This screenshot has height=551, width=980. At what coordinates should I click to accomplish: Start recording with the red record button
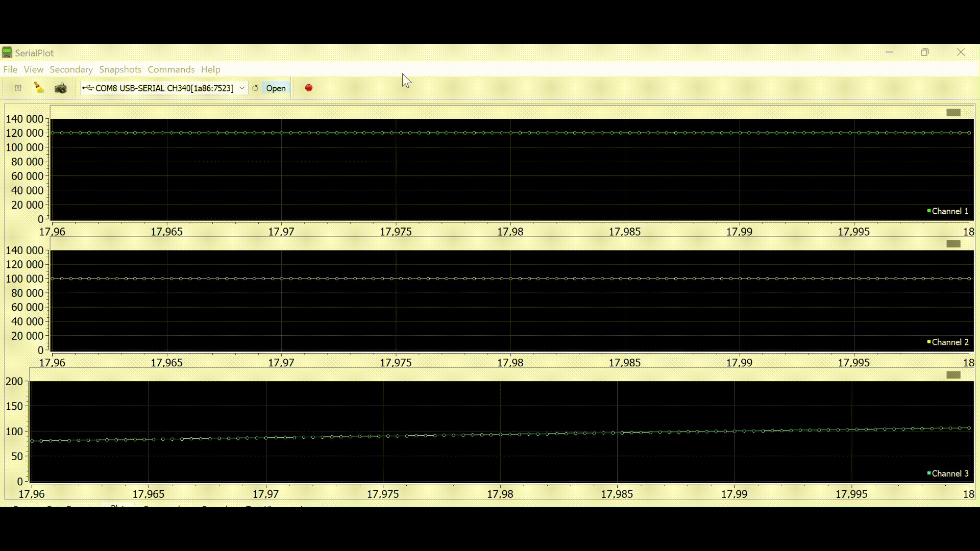[x=308, y=88]
